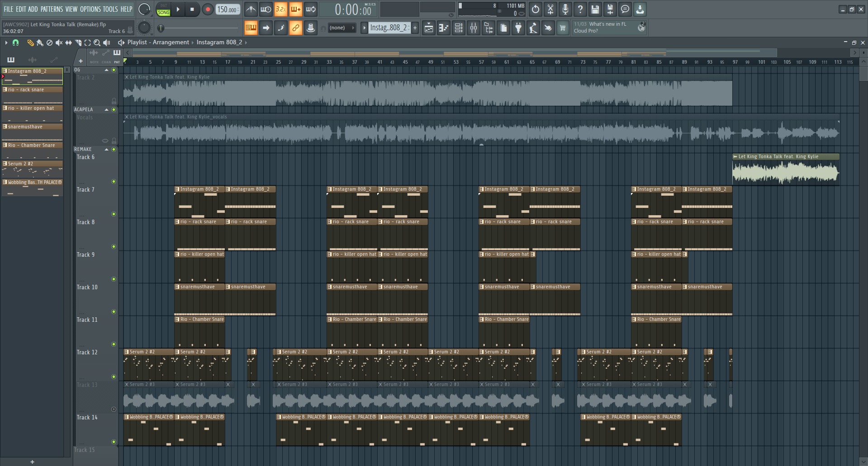
Task: Toggle mute on Track 10
Action: 114,312
